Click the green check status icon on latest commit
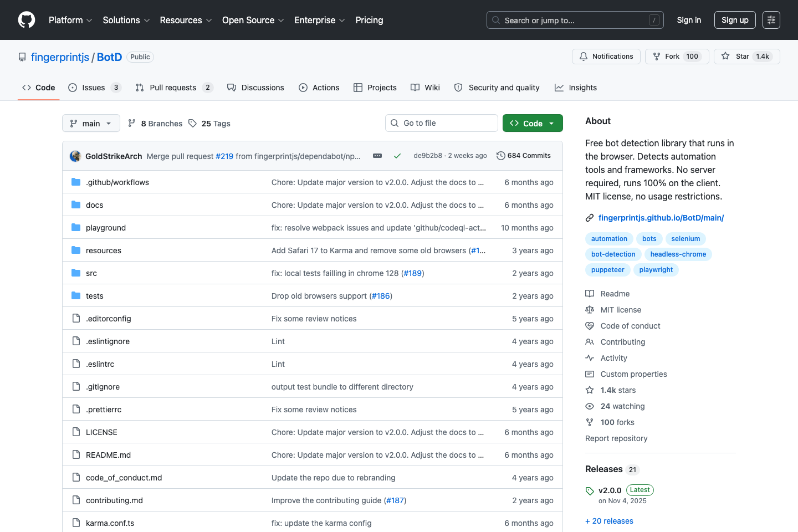This screenshot has width=798, height=532. [x=397, y=156]
